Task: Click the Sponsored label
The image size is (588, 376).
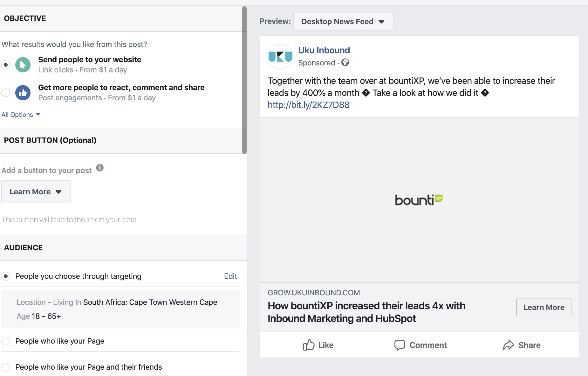Action: point(317,63)
